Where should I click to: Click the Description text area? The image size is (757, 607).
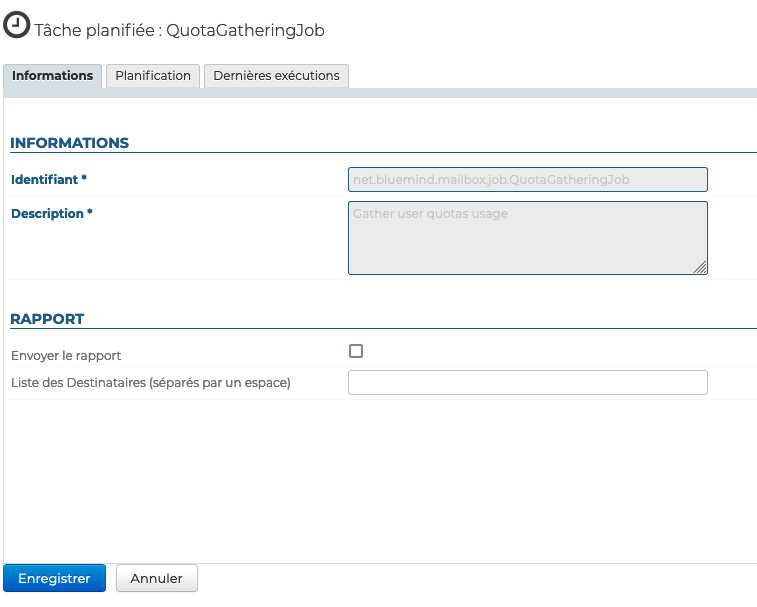(x=527, y=238)
